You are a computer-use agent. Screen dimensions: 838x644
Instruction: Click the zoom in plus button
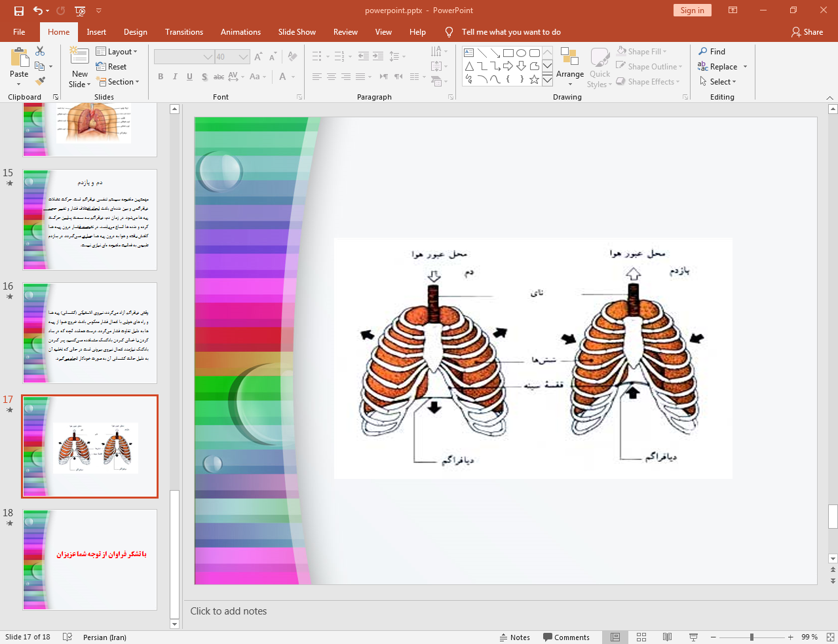pyautogui.click(x=791, y=637)
